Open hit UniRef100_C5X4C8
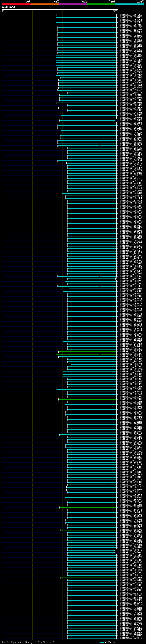The height and width of the screenshot is (644, 146). 131,17
